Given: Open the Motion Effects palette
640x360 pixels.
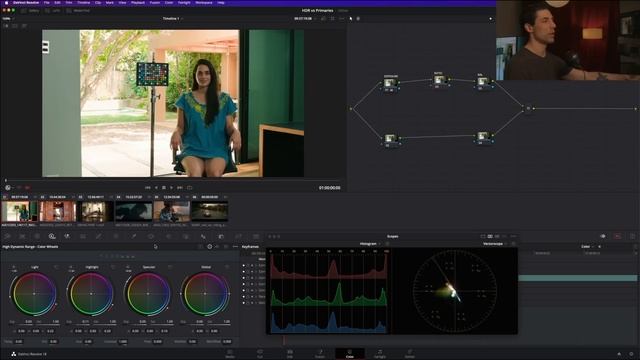Looking at the screenshot, I should [x=83, y=236].
